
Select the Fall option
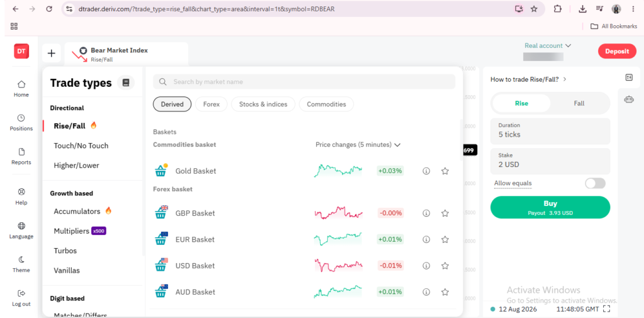pyautogui.click(x=579, y=103)
